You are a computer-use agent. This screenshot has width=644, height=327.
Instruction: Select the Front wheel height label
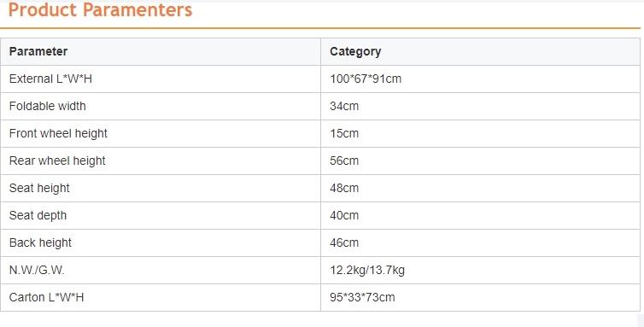58,133
